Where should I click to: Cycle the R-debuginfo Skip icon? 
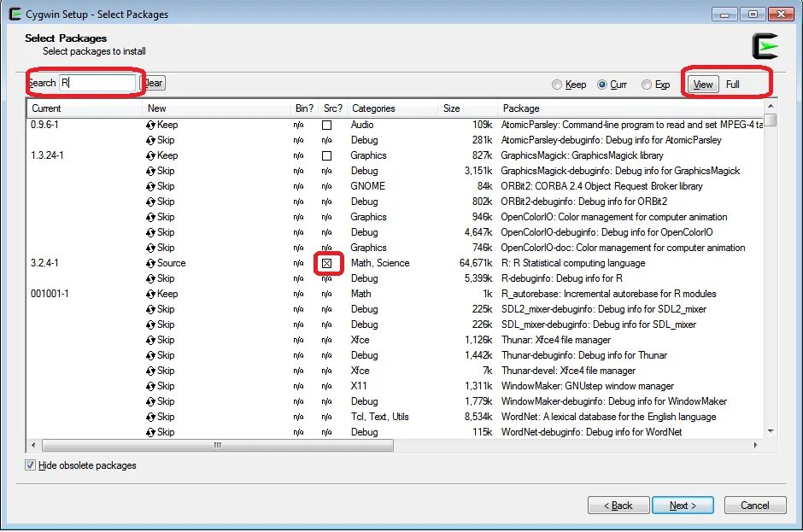pyautogui.click(x=150, y=278)
